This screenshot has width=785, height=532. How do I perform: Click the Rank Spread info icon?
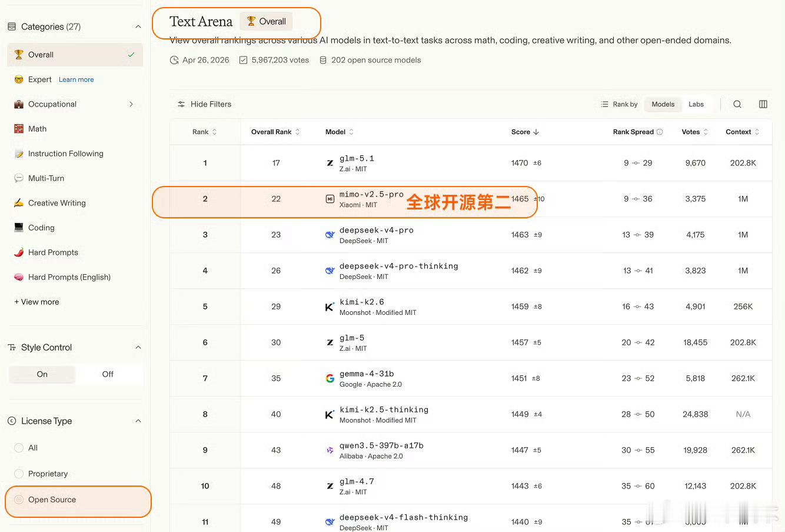pyautogui.click(x=660, y=132)
